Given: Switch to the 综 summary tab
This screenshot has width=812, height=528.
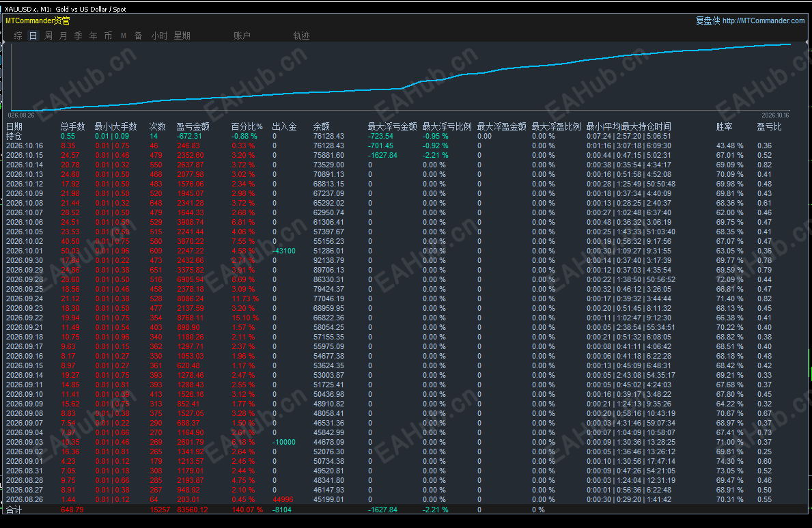Looking at the screenshot, I should (18, 36).
